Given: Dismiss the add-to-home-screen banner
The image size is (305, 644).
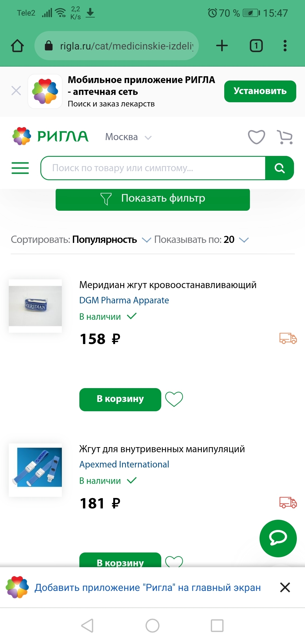Looking at the screenshot, I should [285, 588].
